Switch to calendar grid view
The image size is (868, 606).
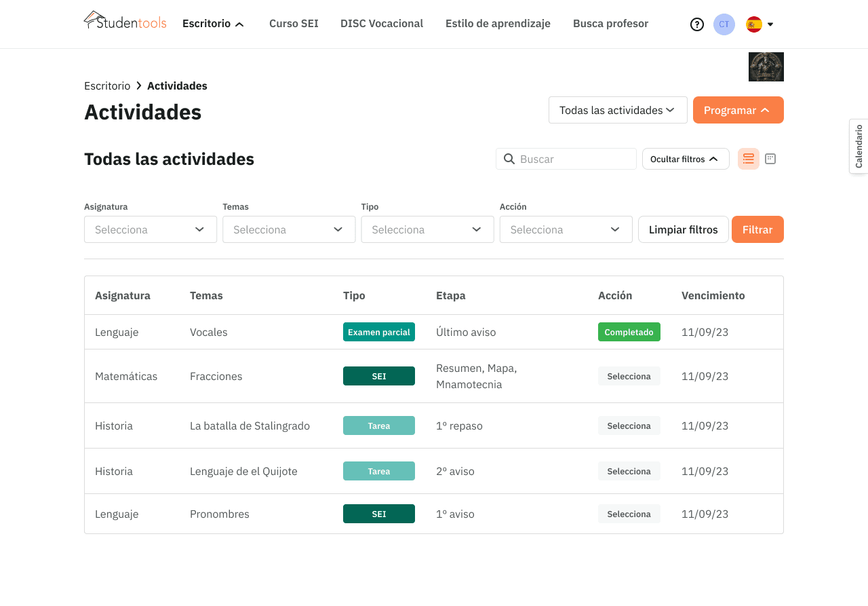pos(770,159)
